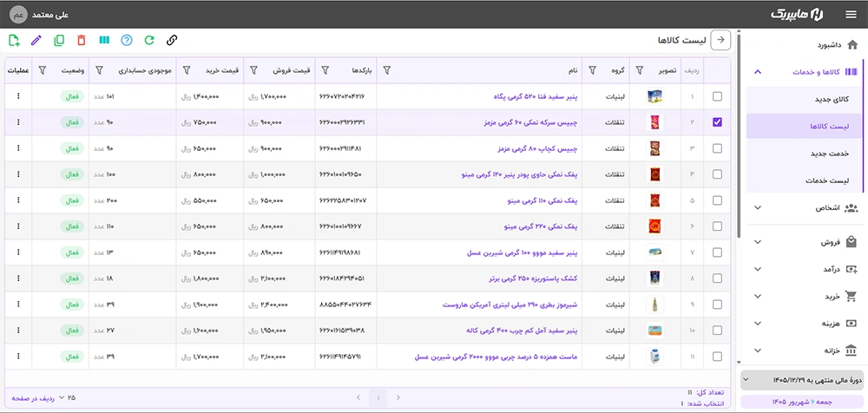
Task: Open the blue help question-mark icon
Action: (x=127, y=40)
